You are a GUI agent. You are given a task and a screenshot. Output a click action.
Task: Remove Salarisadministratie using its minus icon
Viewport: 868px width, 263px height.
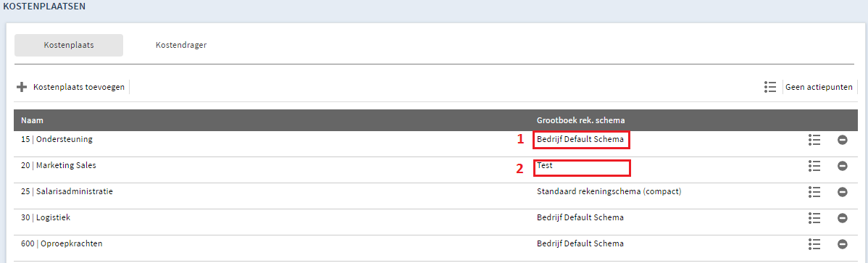[x=843, y=191]
